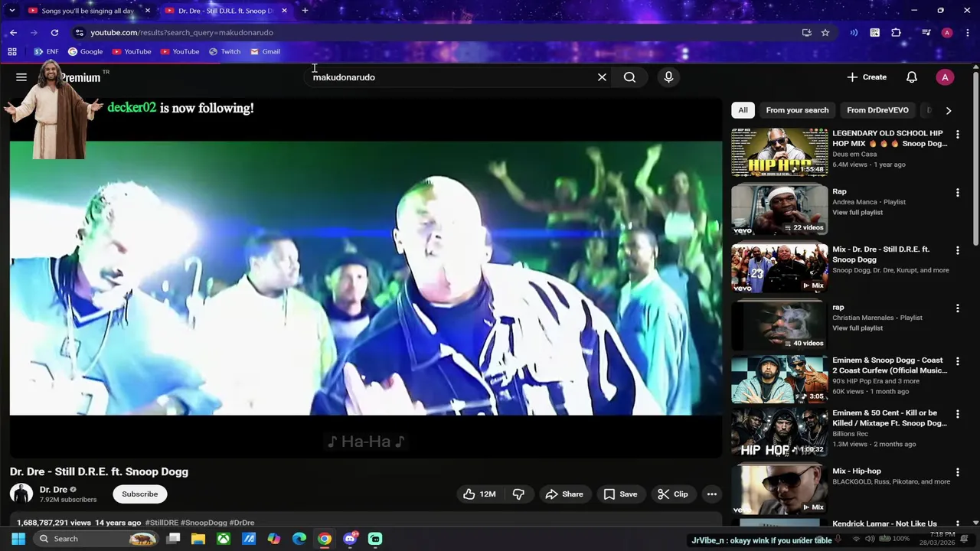Open Microsoft Edge from the taskbar
This screenshot has width=980, height=551.
click(x=299, y=539)
